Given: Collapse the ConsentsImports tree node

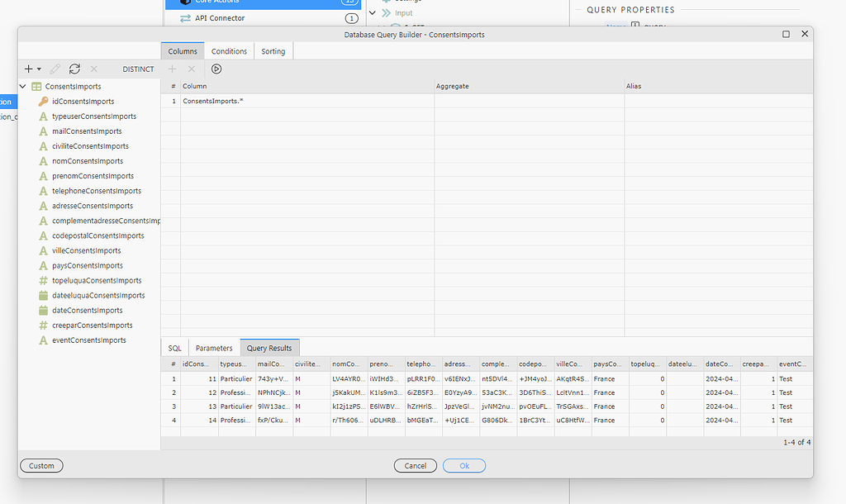Looking at the screenshot, I should click(23, 87).
